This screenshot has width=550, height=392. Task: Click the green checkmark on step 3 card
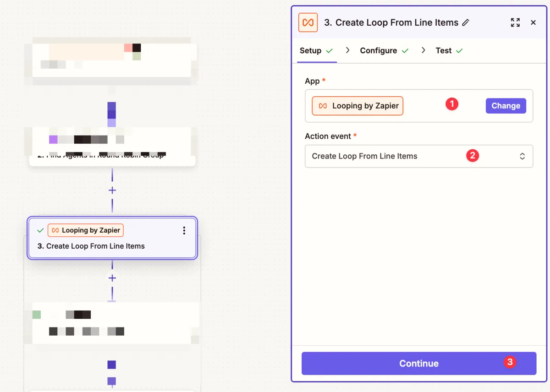[x=40, y=230]
